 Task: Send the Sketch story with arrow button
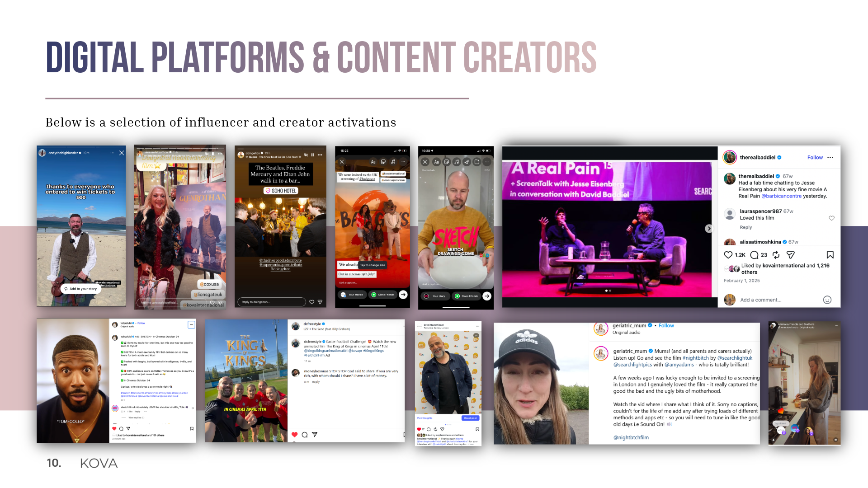coord(487,296)
